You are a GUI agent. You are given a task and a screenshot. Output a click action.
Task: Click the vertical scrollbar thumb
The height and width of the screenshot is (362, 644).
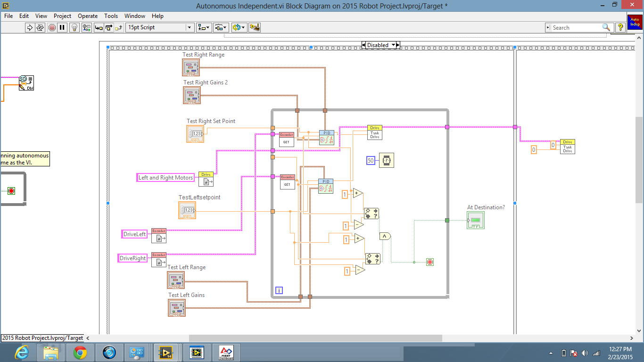(x=639, y=160)
